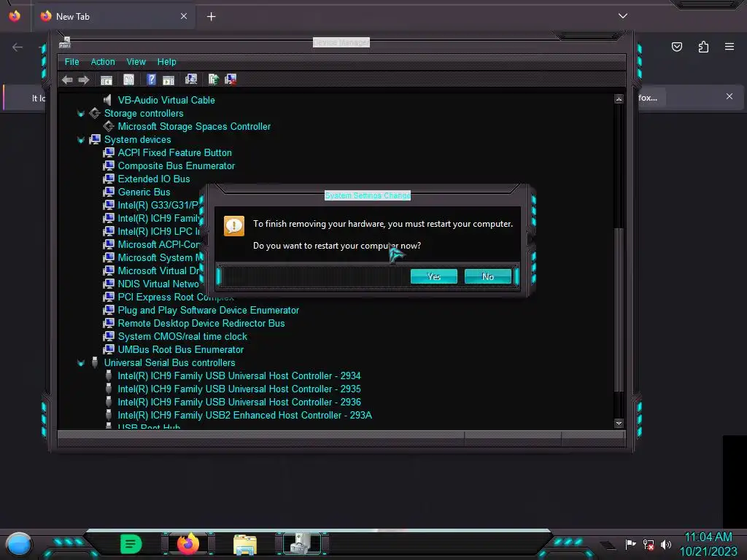The width and height of the screenshot is (747, 560).
Task: Click the device list vertical scrollbar thumb
Action: click(619, 309)
